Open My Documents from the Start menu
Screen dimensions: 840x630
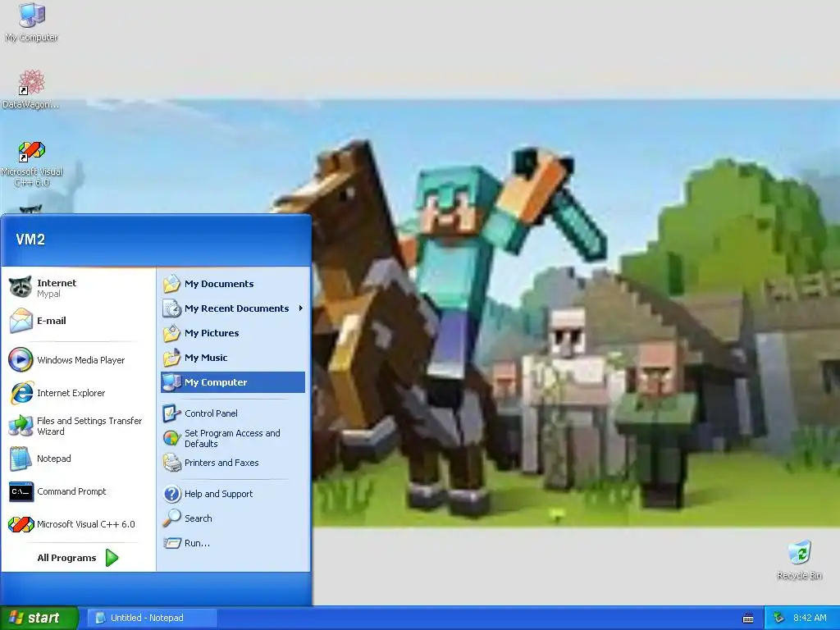pos(233,284)
